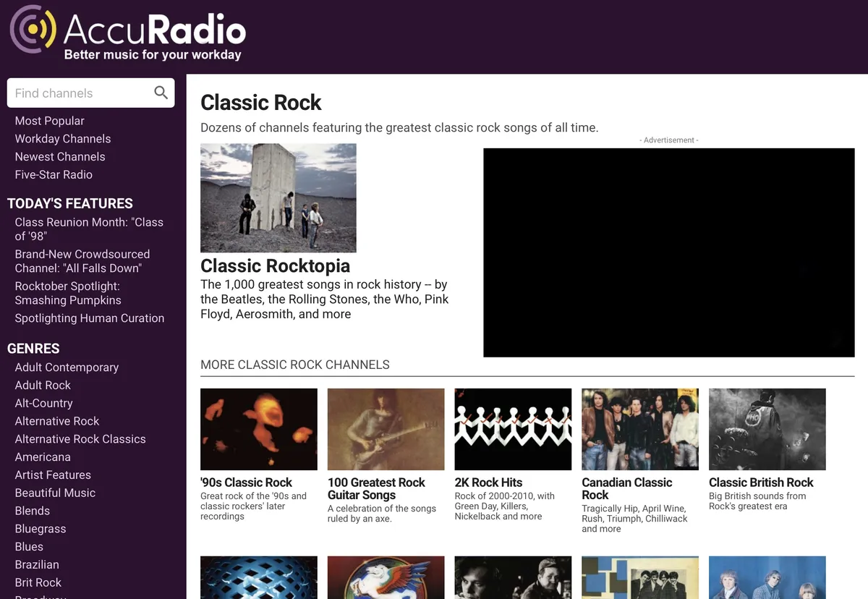Browse the Bluegrass genre
Viewport: 868px width, 599px height.
(41, 529)
